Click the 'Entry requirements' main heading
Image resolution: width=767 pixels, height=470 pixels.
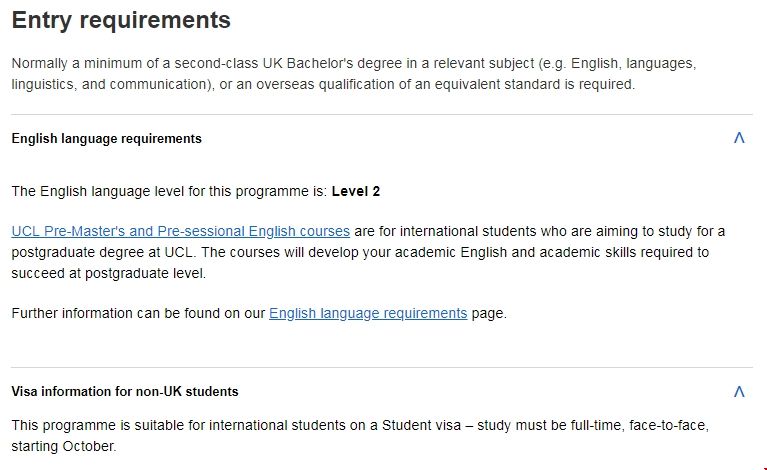pos(121,20)
